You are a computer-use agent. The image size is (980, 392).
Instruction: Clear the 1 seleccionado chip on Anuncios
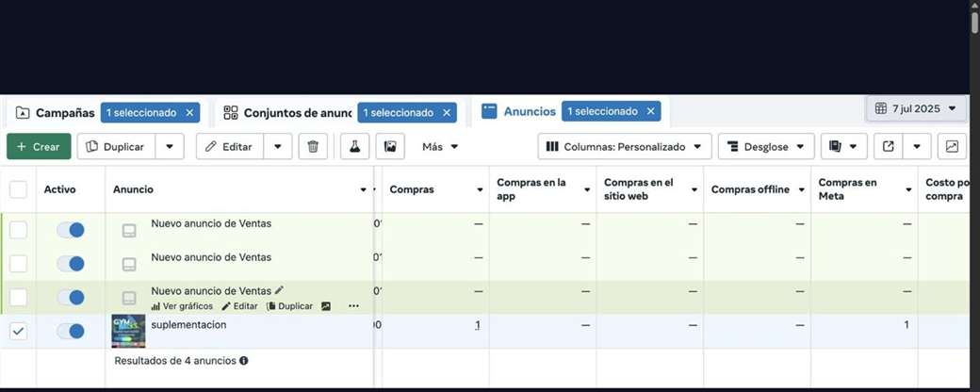tap(650, 111)
